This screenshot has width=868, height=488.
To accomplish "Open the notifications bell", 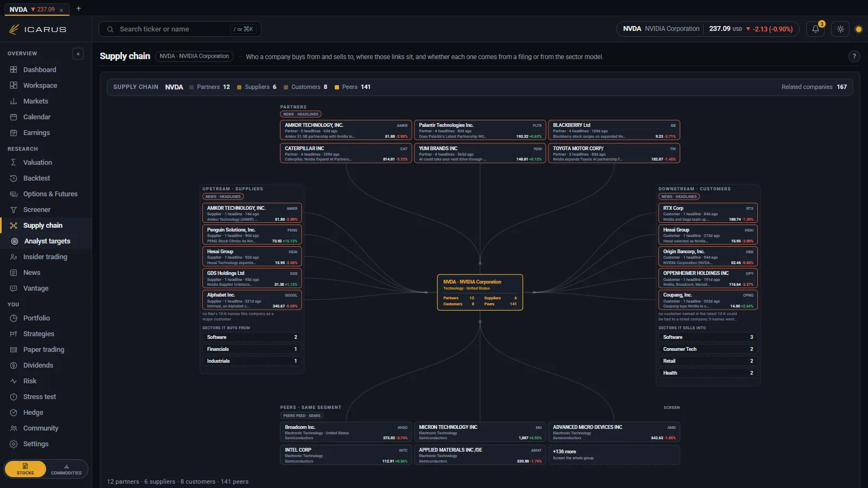I will pyautogui.click(x=815, y=29).
